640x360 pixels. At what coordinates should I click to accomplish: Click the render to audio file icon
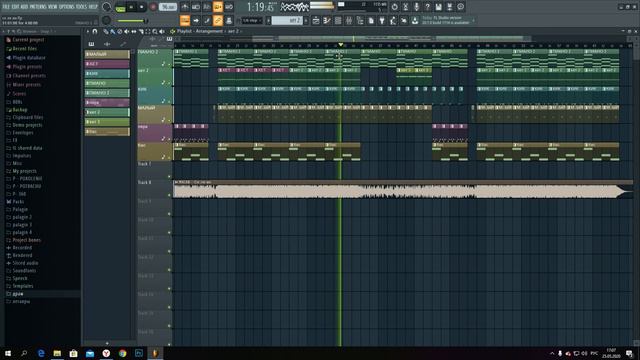(x=449, y=7)
